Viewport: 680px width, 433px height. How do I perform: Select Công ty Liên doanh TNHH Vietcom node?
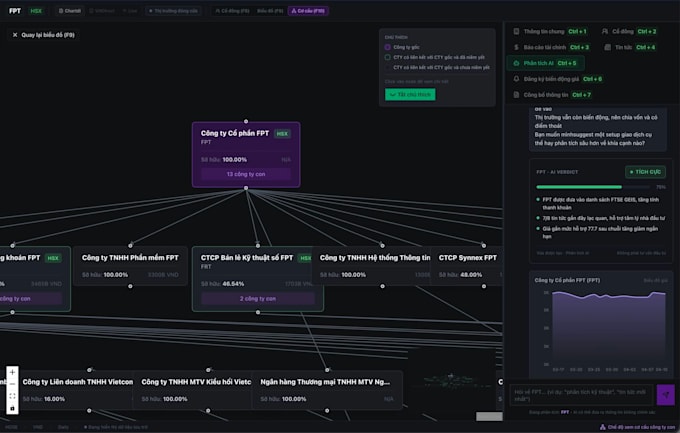tap(74, 390)
